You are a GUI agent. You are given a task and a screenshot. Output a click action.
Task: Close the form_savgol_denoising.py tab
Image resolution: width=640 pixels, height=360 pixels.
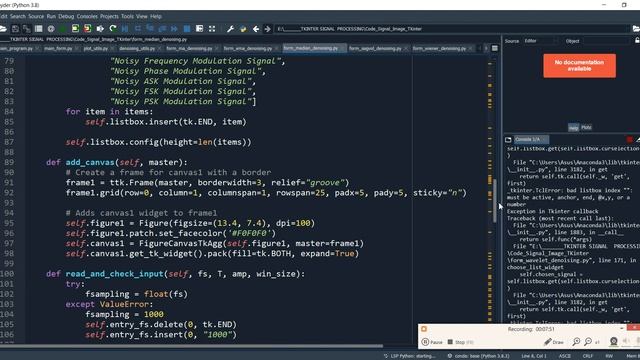[x=406, y=48]
